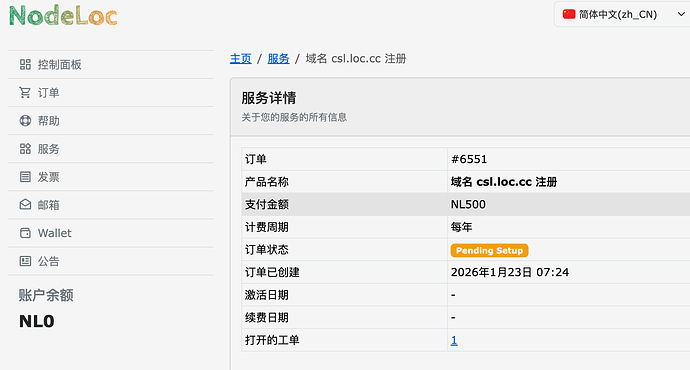690x370 pixels.
Task: Follow the 主页 breadcrumb link
Action: click(241, 59)
